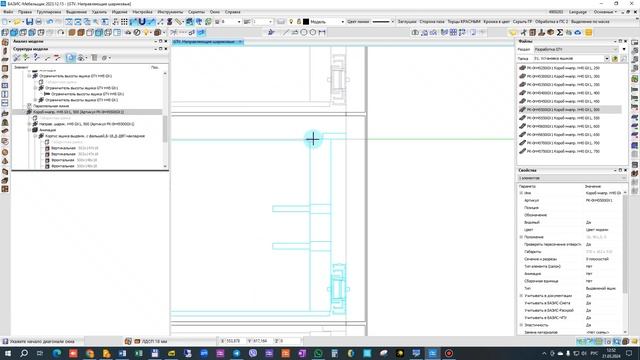Click the Save (floppy disk) toolbar icon
Screen dimensions: 640x360
pyautogui.click(x=29, y=22)
